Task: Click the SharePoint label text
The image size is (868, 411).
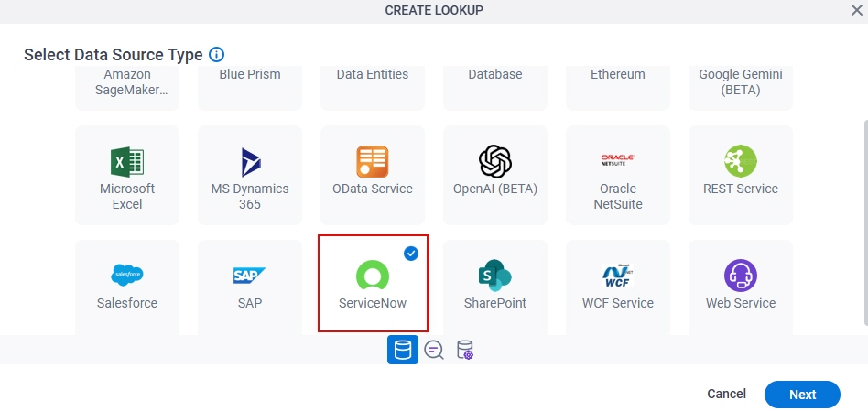Action: pos(495,303)
